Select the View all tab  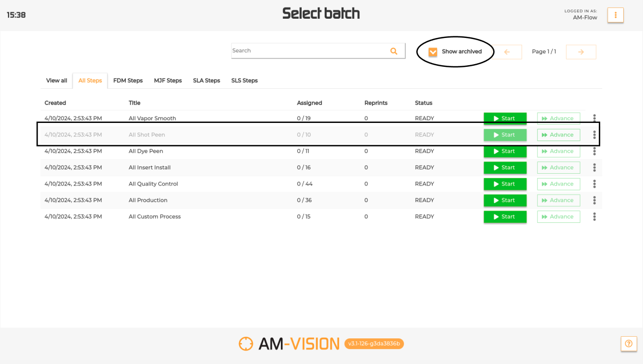[x=57, y=81]
